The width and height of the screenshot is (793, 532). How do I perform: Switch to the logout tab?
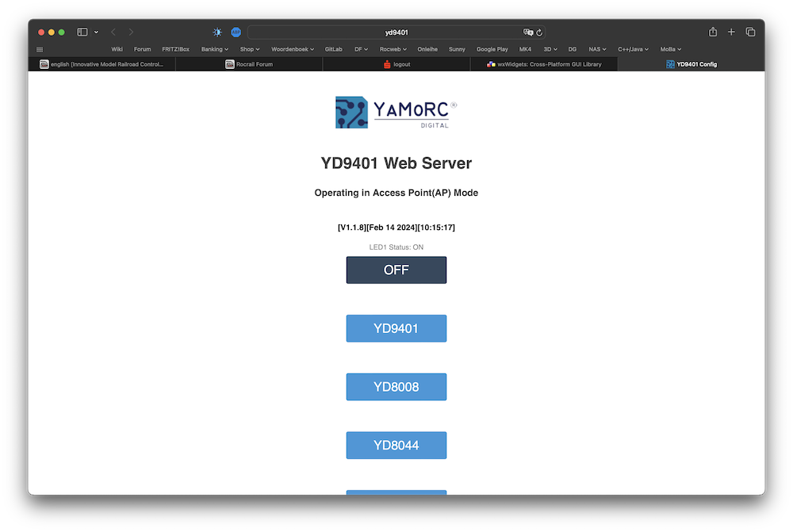(x=396, y=64)
